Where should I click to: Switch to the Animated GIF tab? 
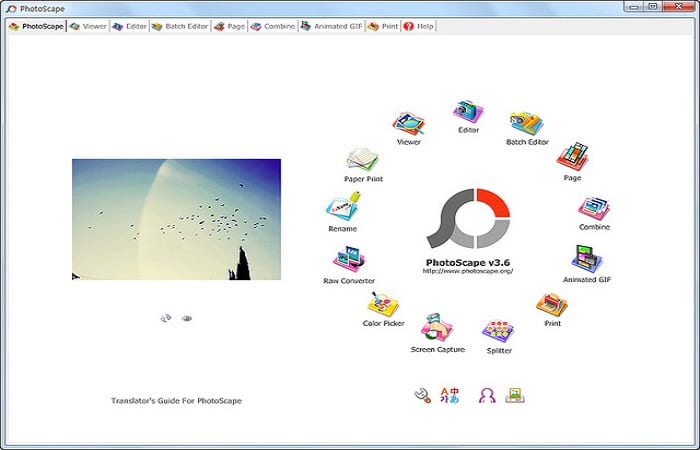[332, 26]
